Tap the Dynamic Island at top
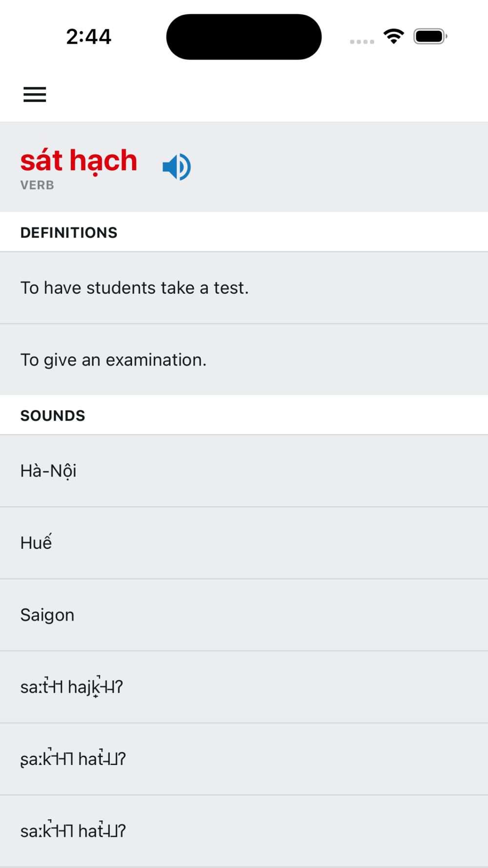Image resolution: width=488 pixels, height=868 pixels. tap(244, 37)
